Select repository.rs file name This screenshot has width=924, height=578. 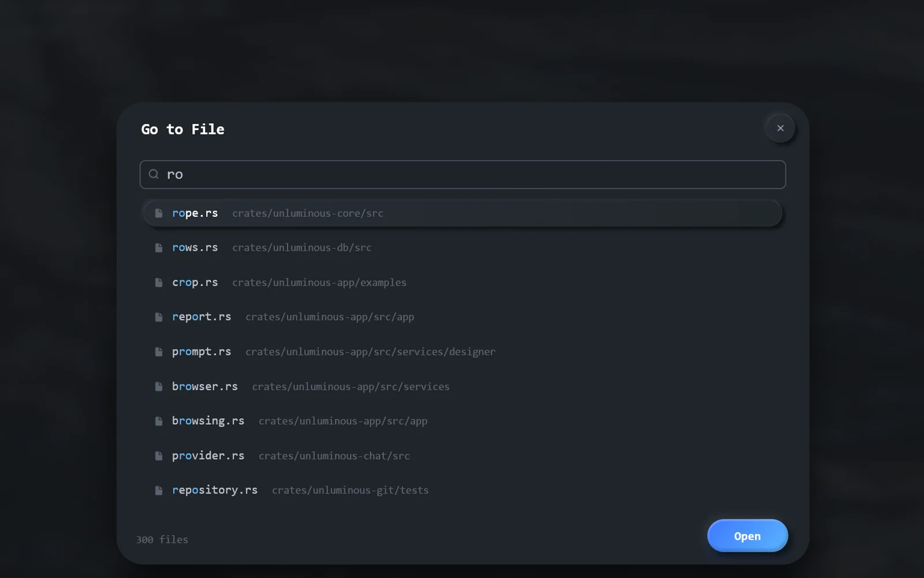click(x=215, y=490)
